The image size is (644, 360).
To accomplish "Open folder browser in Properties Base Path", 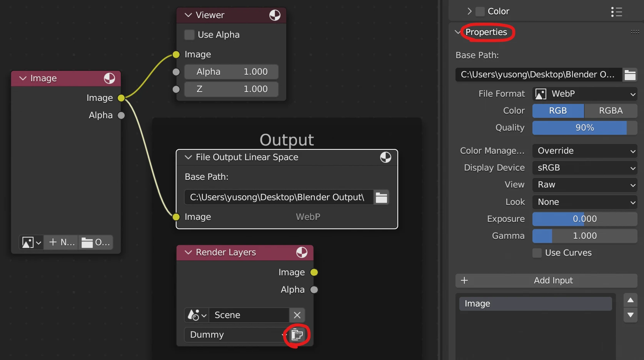I will 630,75.
